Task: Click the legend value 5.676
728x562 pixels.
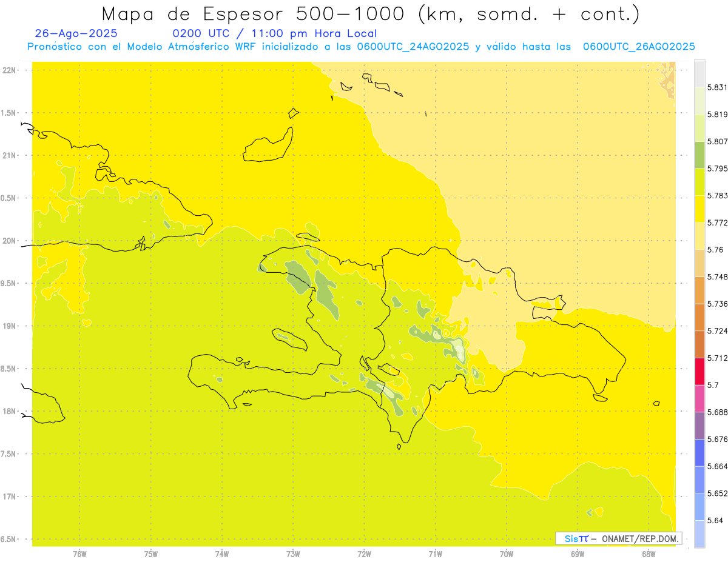Action: (x=717, y=439)
